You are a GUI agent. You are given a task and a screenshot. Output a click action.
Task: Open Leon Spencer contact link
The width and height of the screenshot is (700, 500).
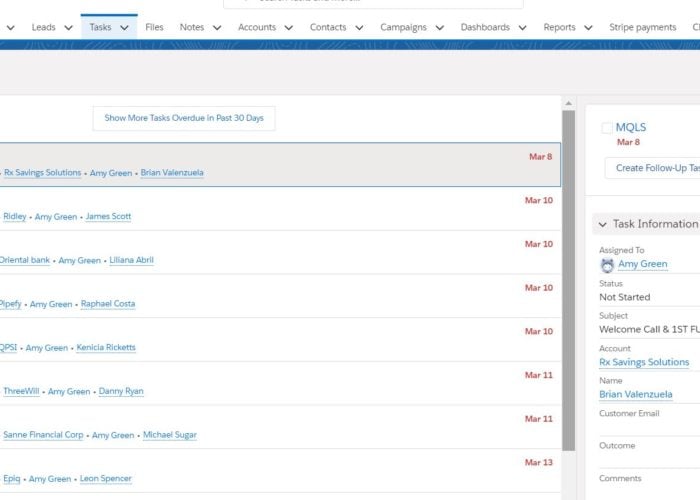click(106, 479)
